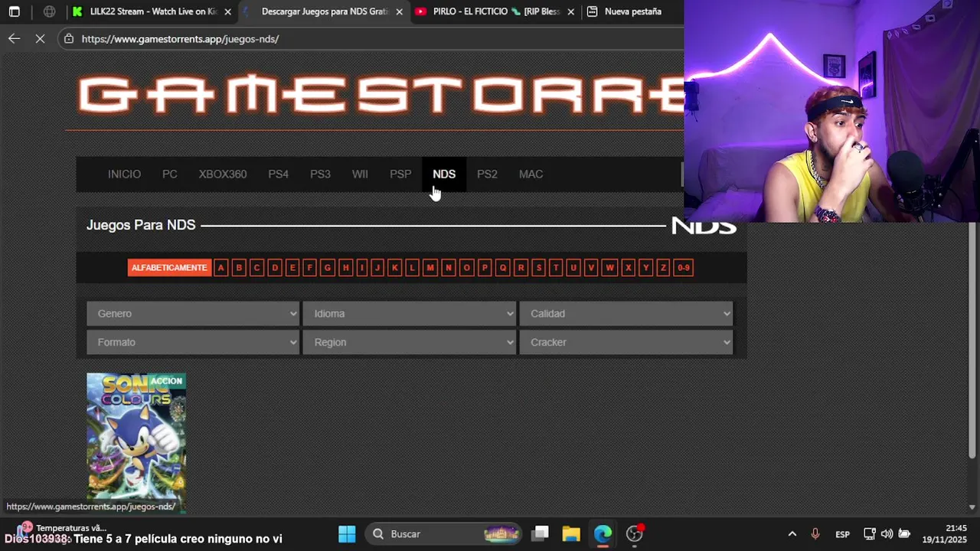Viewport: 980px width, 551px height.
Task: Filter games by letter W
Action: point(609,267)
